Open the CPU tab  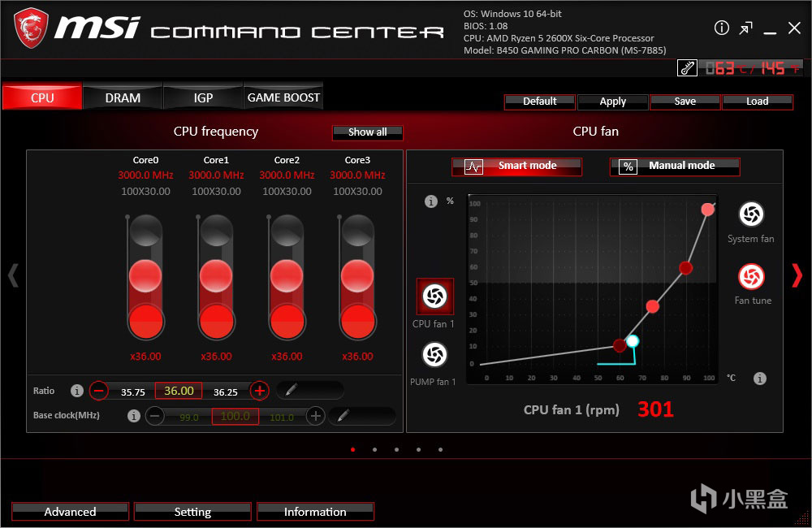42,97
